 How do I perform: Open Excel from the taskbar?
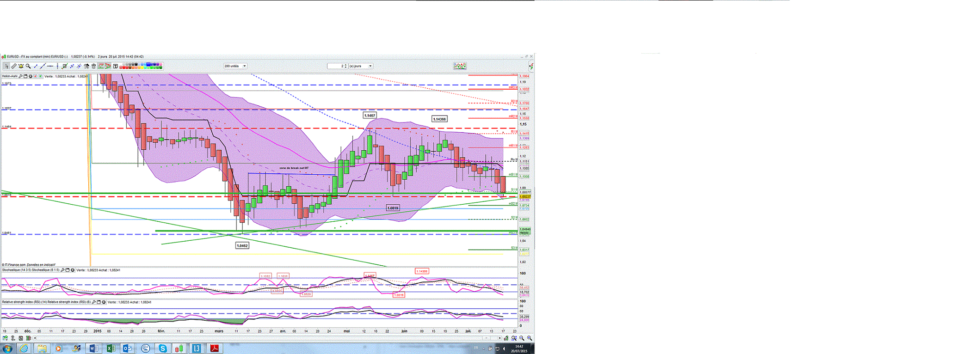pos(111,348)
